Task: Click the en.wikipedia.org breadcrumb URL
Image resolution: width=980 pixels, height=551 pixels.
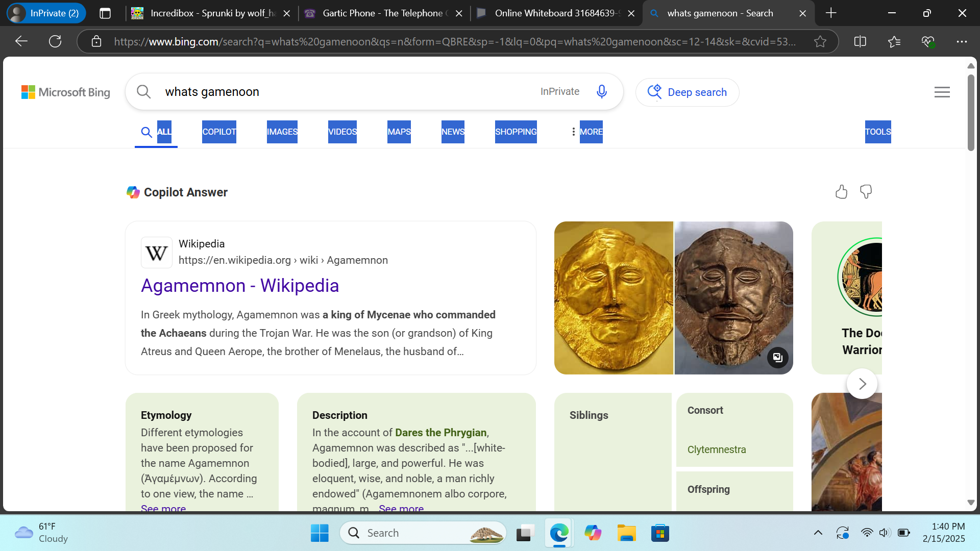Action: (x=283, y=260)
